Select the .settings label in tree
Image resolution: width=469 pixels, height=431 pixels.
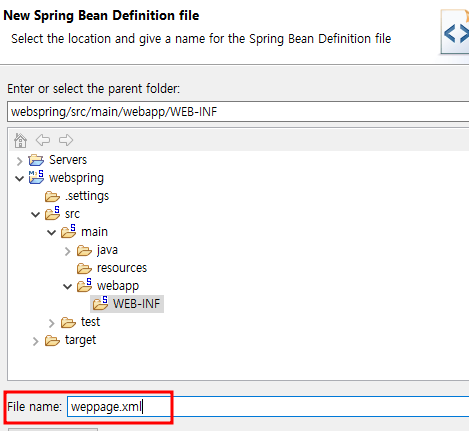[x=87, y=196]
